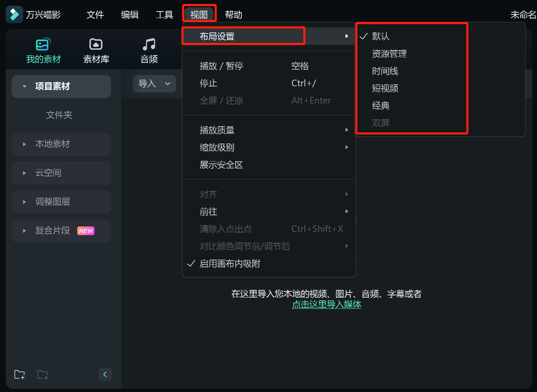The width and height of the screenshot is (537, 392).
Task: Create a new folder with the folder-plus icon
Action: click(19, 374)
